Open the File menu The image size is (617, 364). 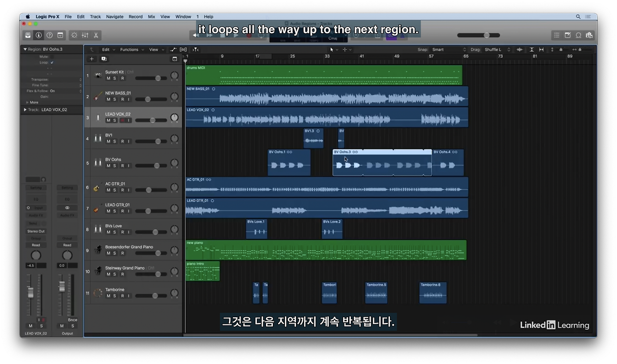tap(68, 16)
